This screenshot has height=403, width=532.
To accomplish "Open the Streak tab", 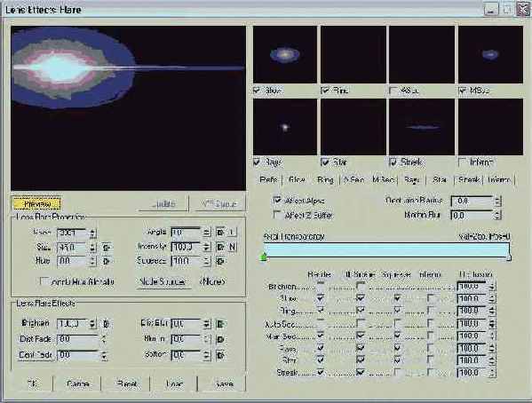I will 469,180.
